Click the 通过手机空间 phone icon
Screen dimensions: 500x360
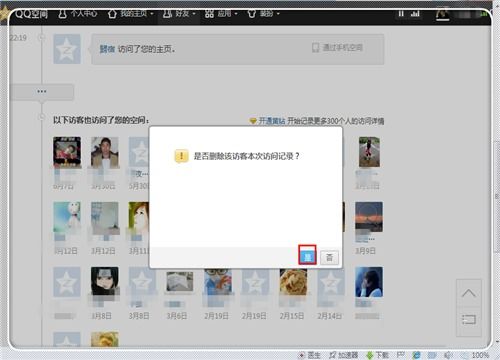point(315,48)
